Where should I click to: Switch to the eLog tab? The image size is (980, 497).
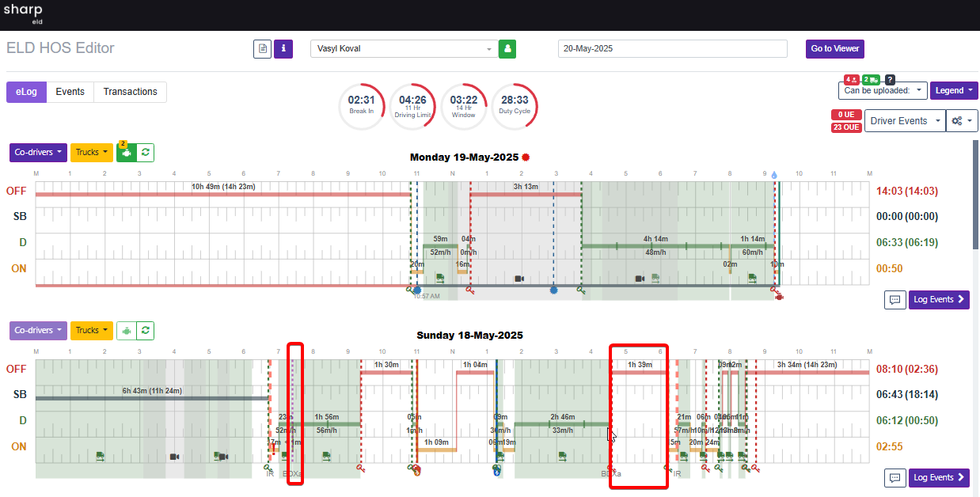26,92
